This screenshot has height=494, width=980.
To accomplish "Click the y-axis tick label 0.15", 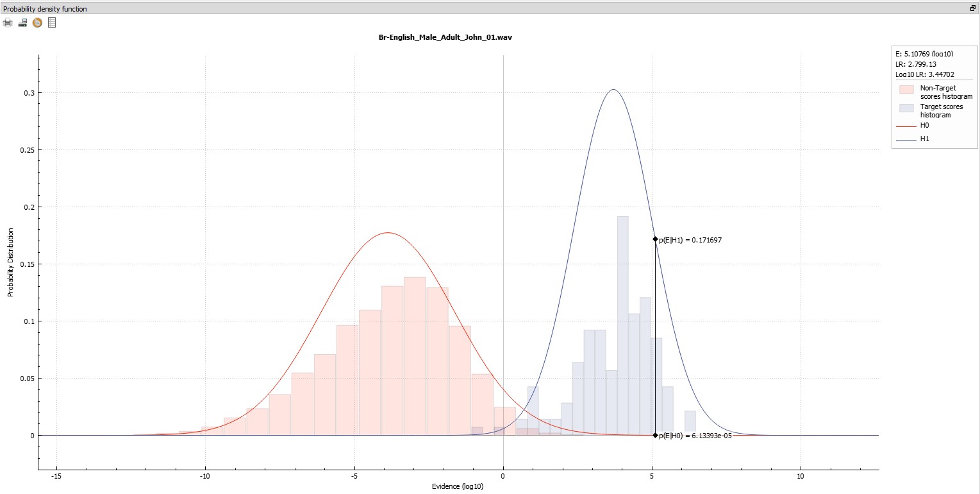I will tap(27, 264).
